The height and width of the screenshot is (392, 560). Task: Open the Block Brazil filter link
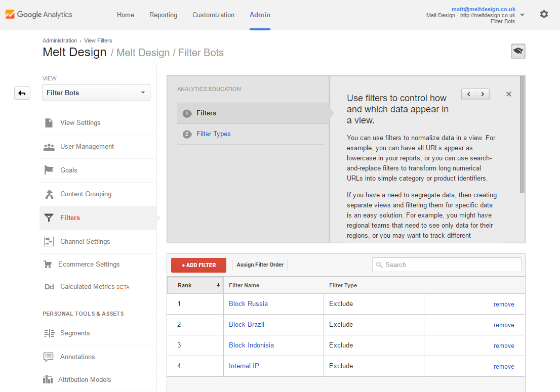point(247,325)
